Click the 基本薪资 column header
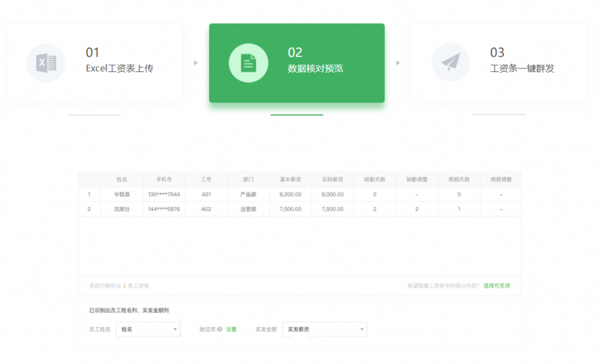600x364 pixels. 291,179
